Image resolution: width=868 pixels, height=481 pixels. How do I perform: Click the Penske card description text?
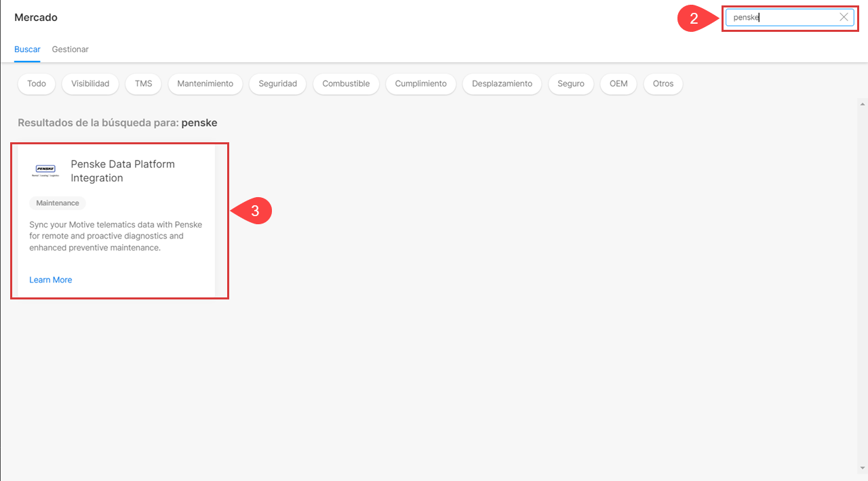116,236
